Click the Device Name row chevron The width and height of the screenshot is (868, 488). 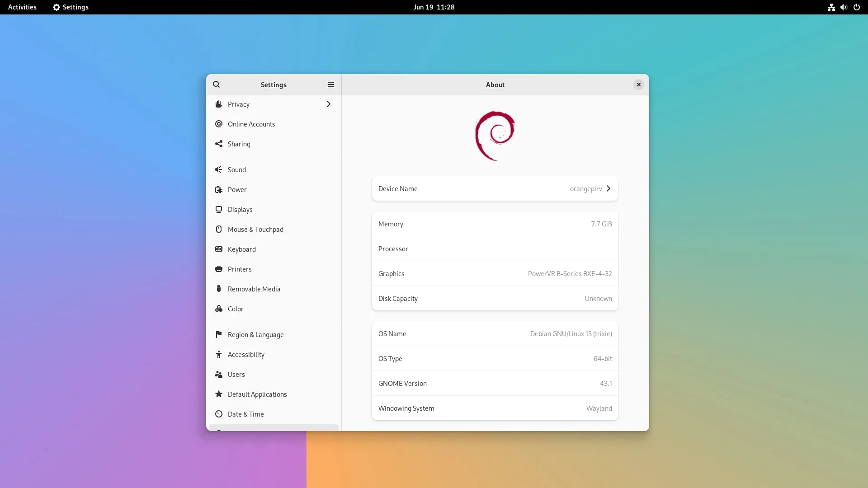tap(609, 188)
